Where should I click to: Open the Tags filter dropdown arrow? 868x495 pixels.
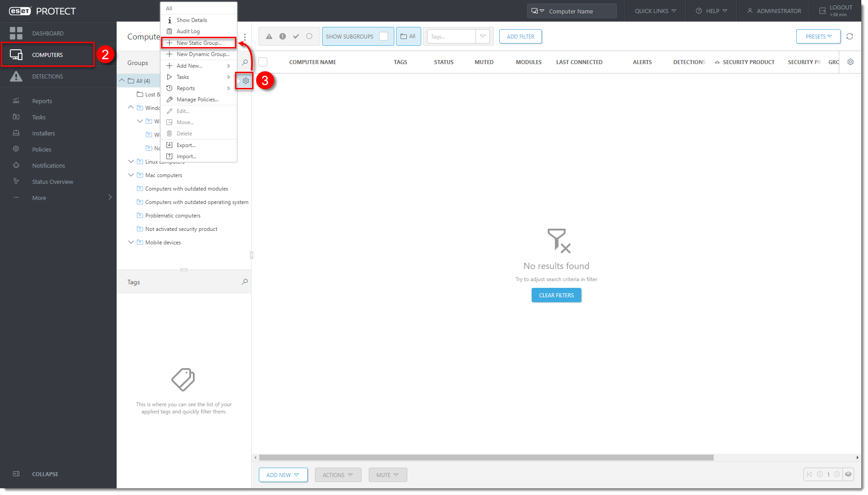pos(482,36)
